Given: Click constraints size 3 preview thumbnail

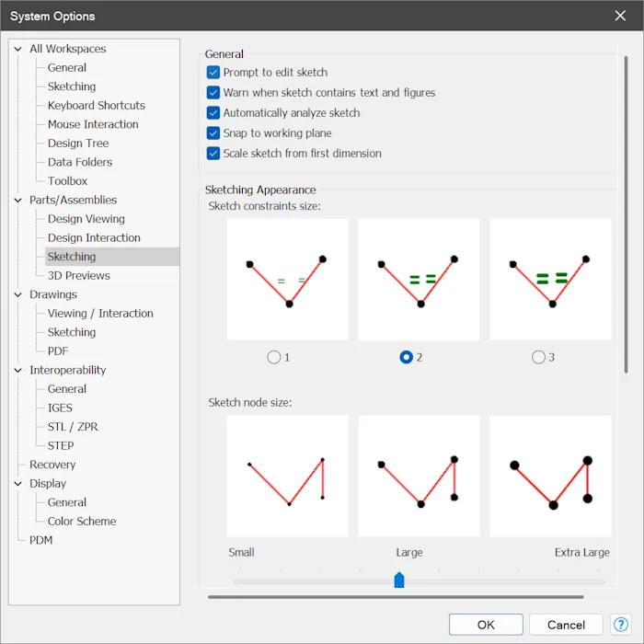Looking at the screenshot, I should pos(550,280).
